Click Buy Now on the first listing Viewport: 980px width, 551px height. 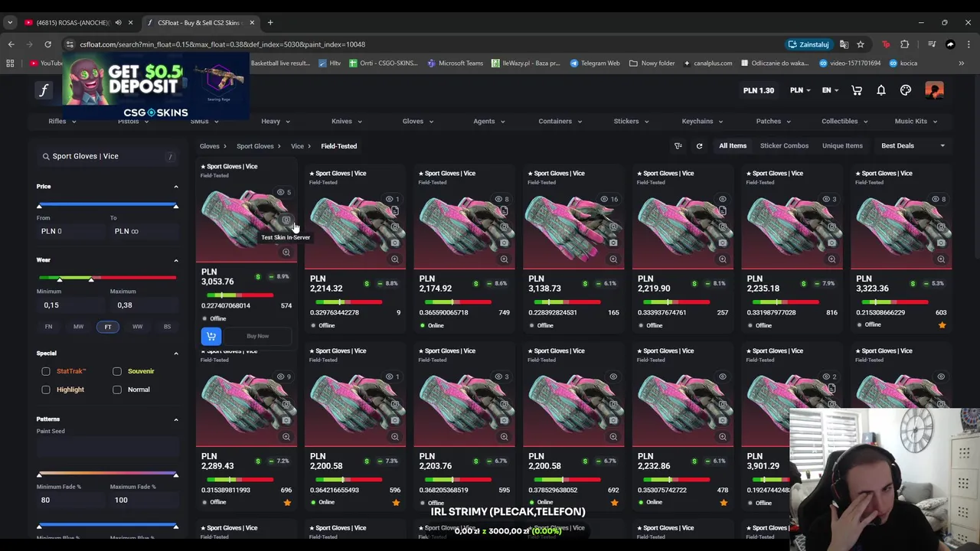tap(257, 336)
